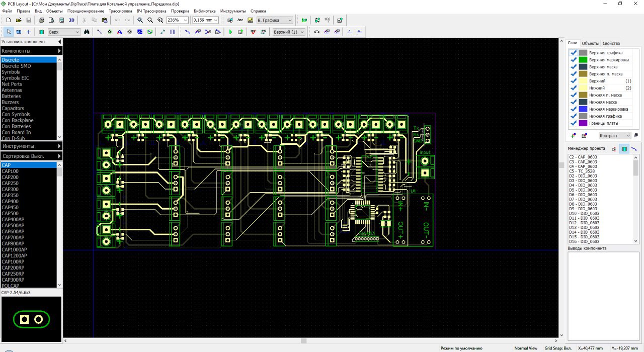Click the net view icon in Project Manager
This screenshot has height=352, width=644.
click(x=634, y=148)
